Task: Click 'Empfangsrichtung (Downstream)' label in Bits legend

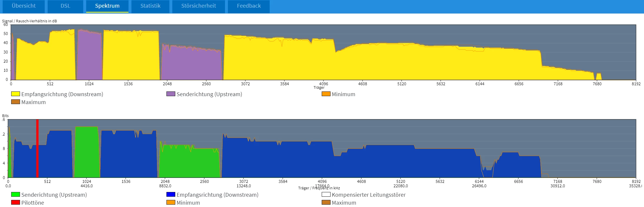Action: click(x=218, y=195)
